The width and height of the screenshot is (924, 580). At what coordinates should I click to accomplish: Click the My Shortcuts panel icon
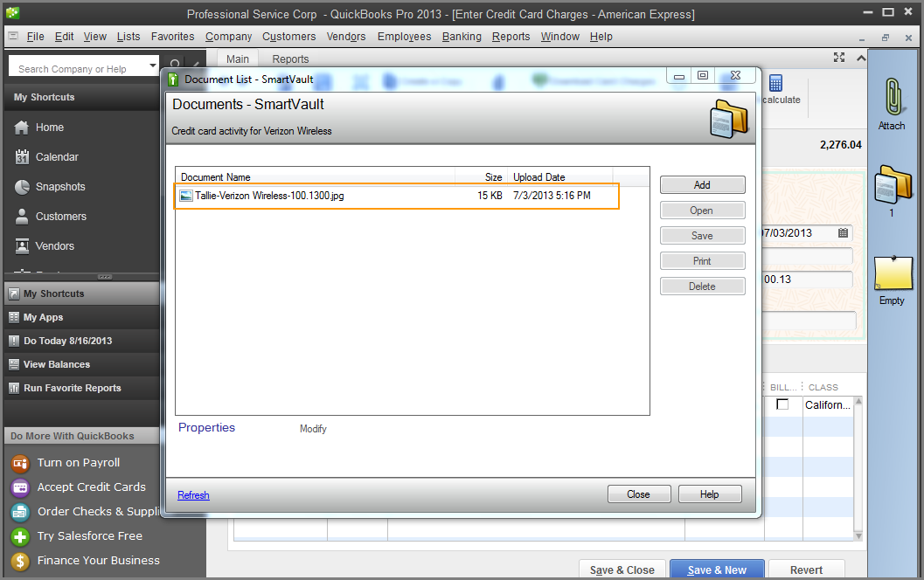tap(14, 293)
